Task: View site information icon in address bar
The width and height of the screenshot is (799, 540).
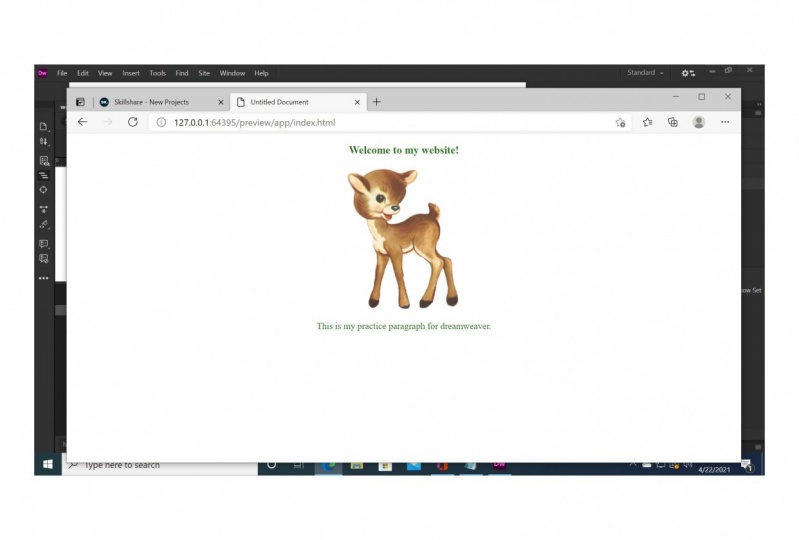Action: (x=161, y=123)
